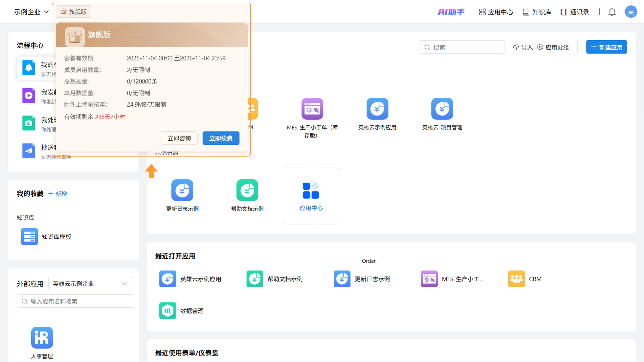The image size is (644, 362).
Task: Click the 立即续费 button
Action: [x=221, y=138]
